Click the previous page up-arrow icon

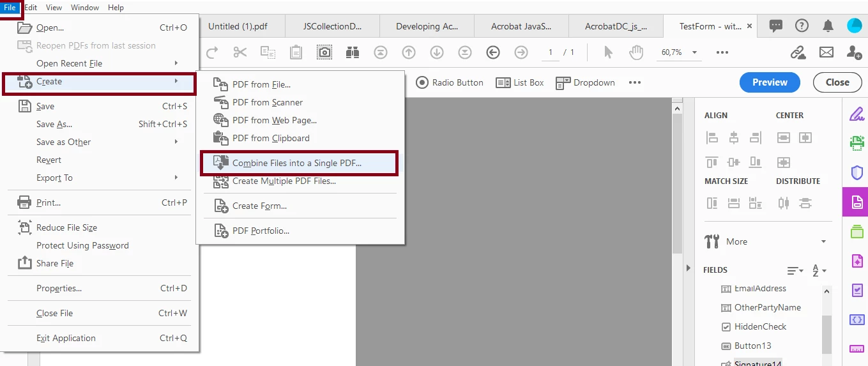(409, 52)
